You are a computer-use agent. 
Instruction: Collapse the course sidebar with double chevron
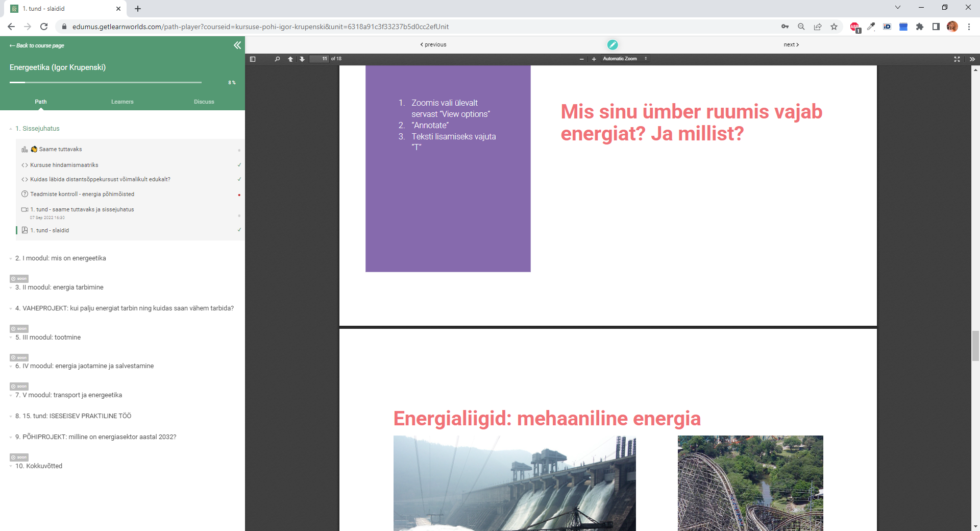click(x=237, y=45)
